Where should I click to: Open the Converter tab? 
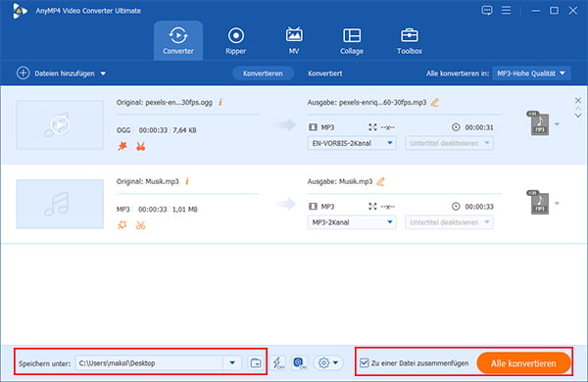178,40
